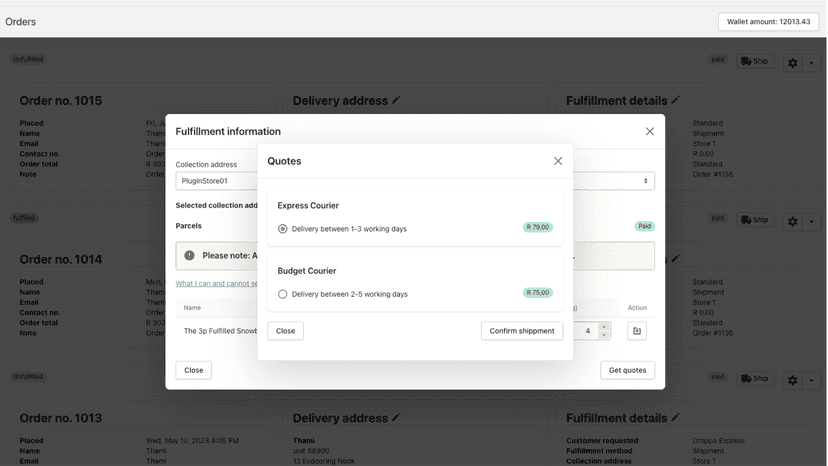The image size is (828, 466).
Task: Decrease the parcel quantity stepper value
Action: click(604, 335)
